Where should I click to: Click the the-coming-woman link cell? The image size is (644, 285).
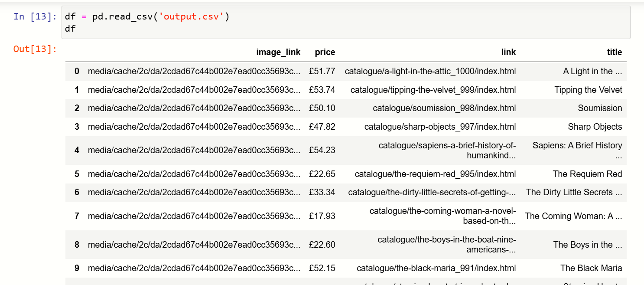(443, 216)
